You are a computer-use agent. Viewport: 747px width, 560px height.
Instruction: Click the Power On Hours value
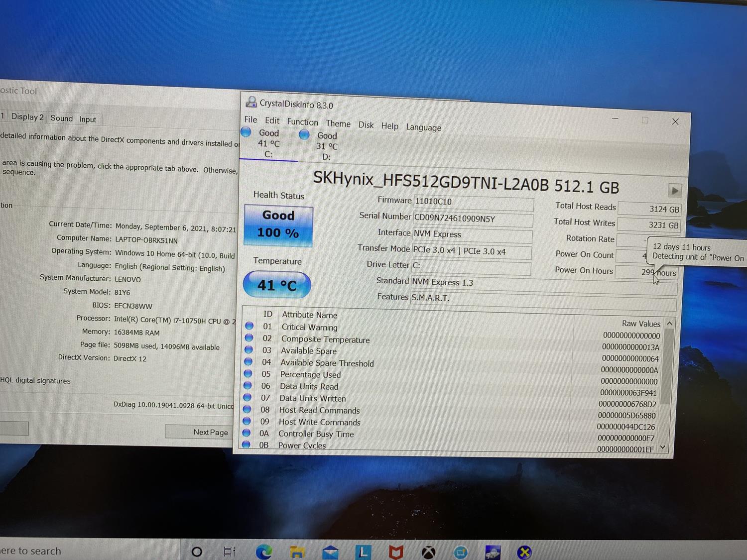646,272
